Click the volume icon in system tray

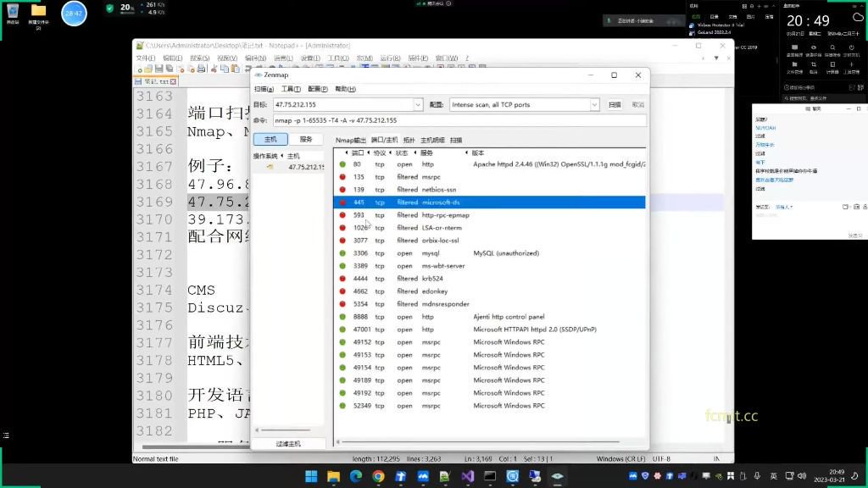tap(802, 476)
